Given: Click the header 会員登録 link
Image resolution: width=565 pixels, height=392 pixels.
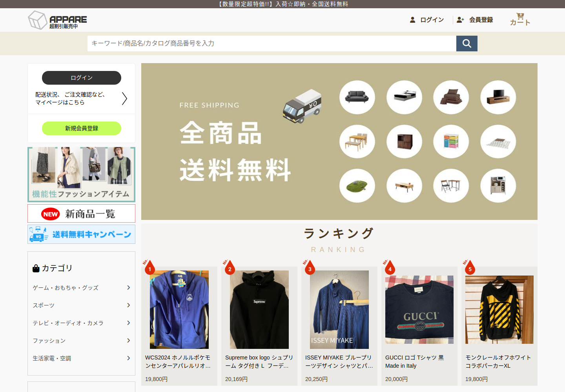Looking at the screenshot, I should [481, 20].
